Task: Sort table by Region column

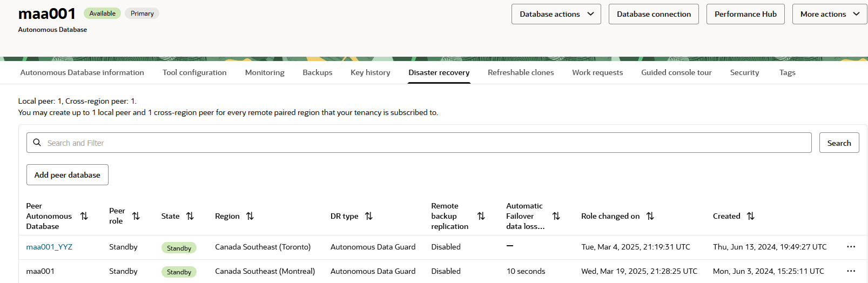Action: (x=250, y=216)
